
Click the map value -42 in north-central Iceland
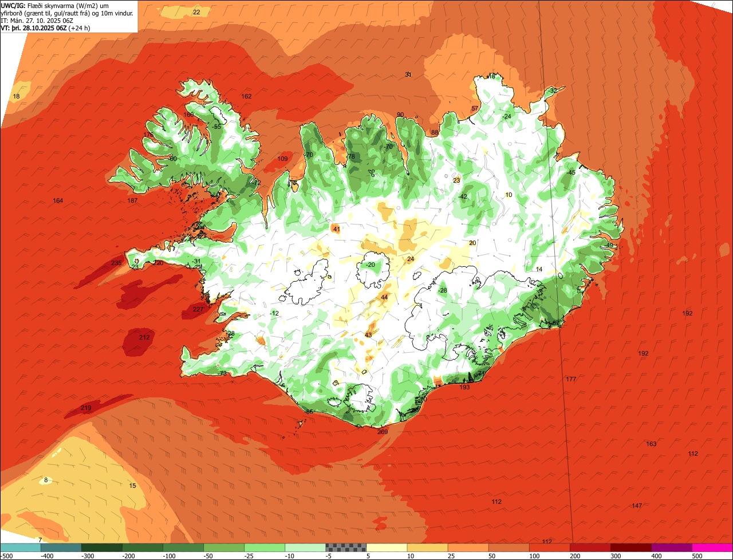click(x=463, y=196)
